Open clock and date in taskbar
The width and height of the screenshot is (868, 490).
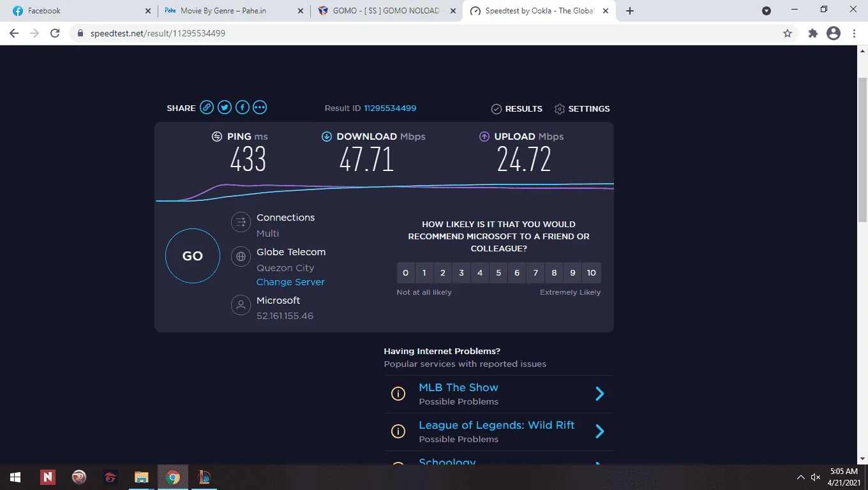[844, 477]
